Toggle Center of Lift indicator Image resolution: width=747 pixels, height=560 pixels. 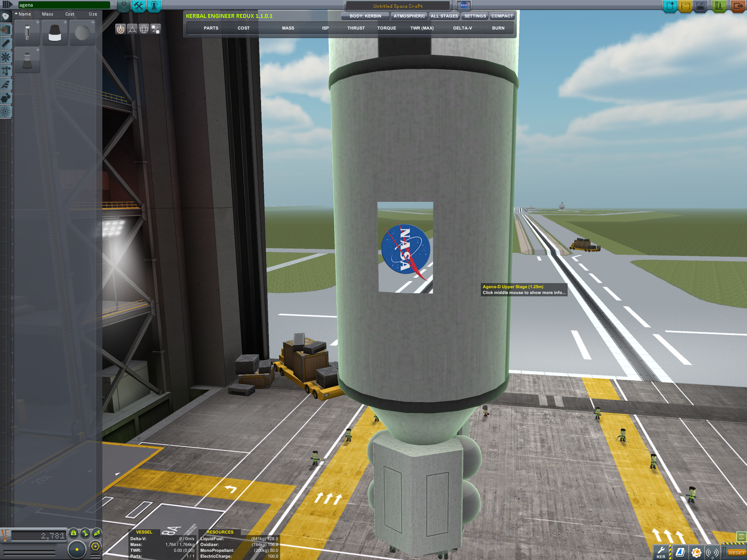[x=97, y=533]
